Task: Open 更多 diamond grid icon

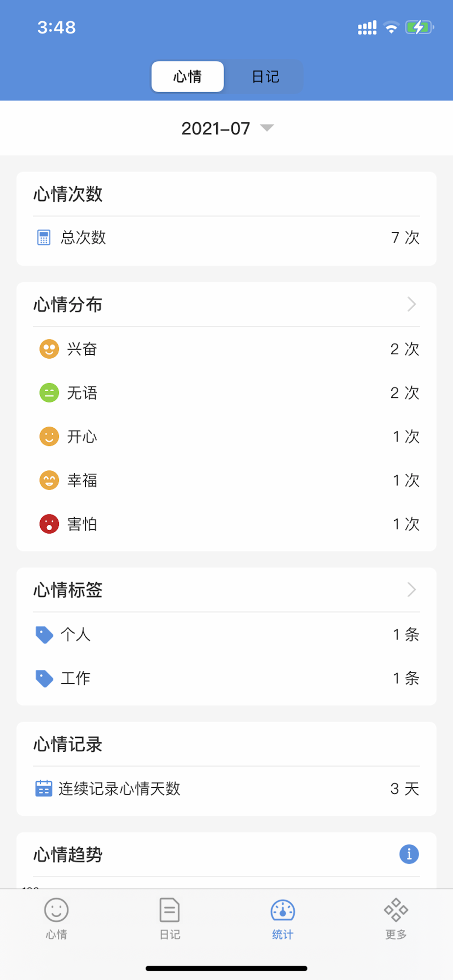Action: 396,910
